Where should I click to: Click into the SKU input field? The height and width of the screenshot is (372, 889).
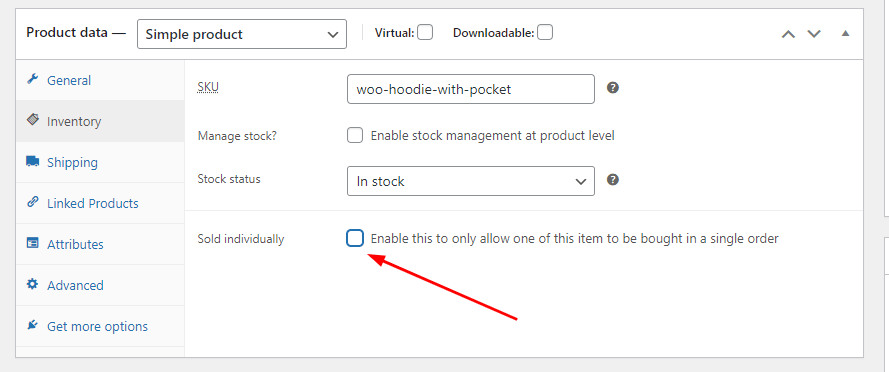(471, 89)
